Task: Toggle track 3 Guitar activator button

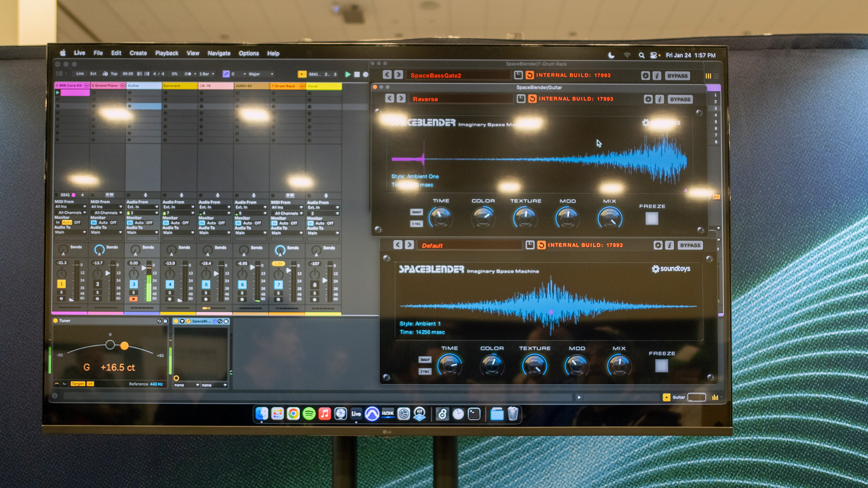Action: click(134, 284)
